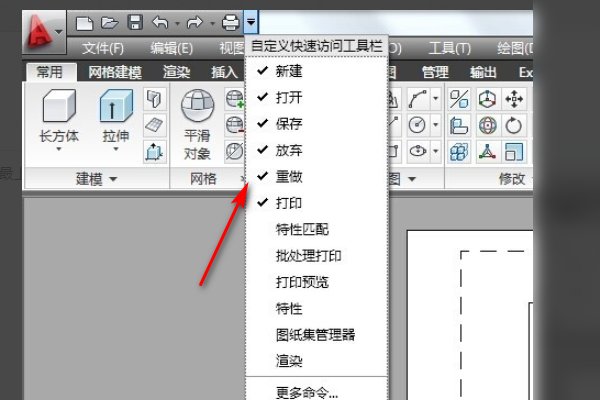Click the percent-shaped modify icon

click(459, 99)
